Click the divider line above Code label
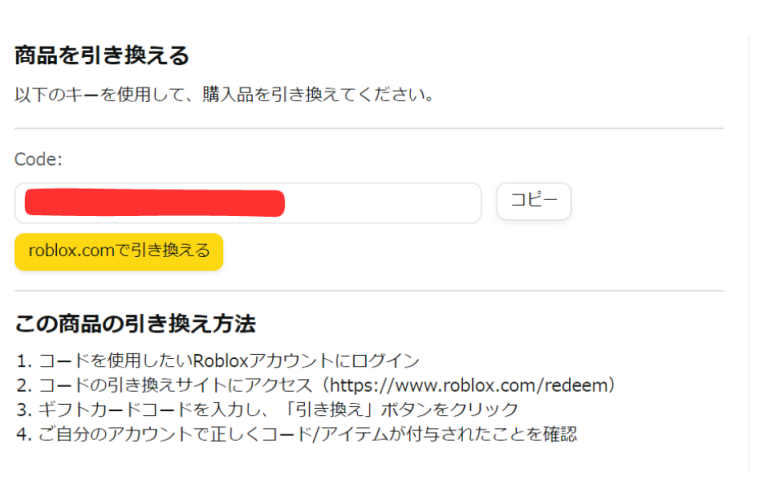The height and width of the screenshot is (489, 768). click(368, 129)
